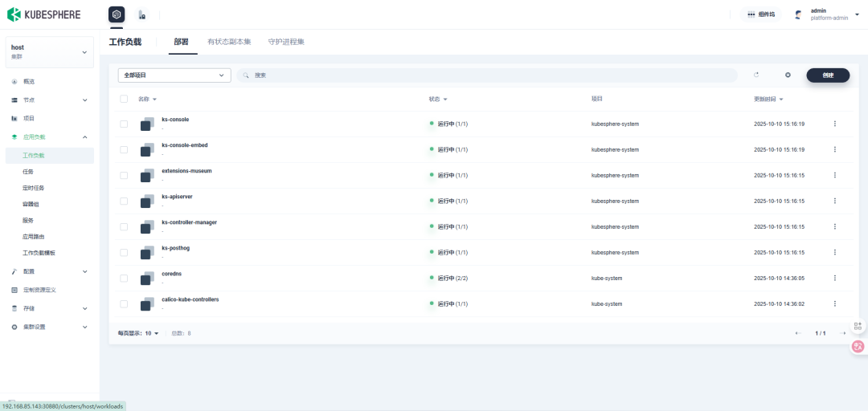The height and width of the screenshot is (411, 868).
Task: Go to the next page arrow
Action: (x=842, y=333)
